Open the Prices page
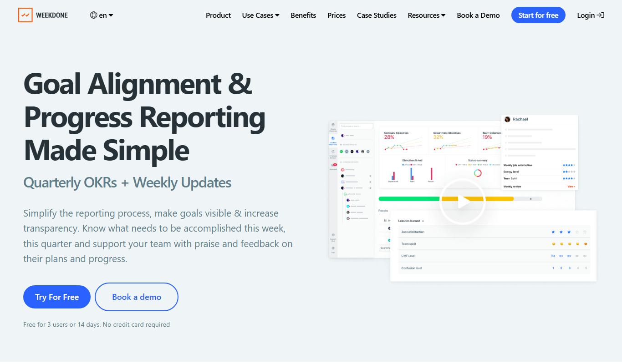The height and width of the screenshot is (364, 622). coord(336,15)
